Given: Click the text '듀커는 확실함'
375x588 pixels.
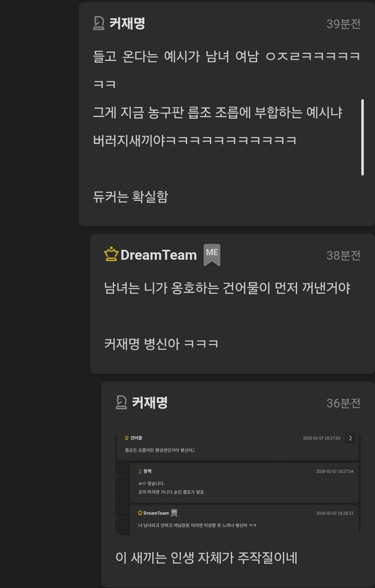Looking at the screenshot, I should 131,196.
